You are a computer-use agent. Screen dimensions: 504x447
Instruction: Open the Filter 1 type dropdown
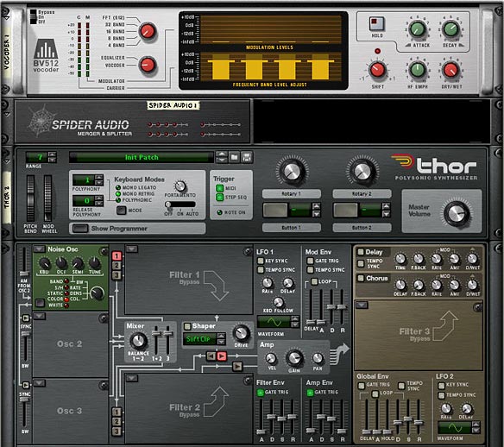(131, 249)
